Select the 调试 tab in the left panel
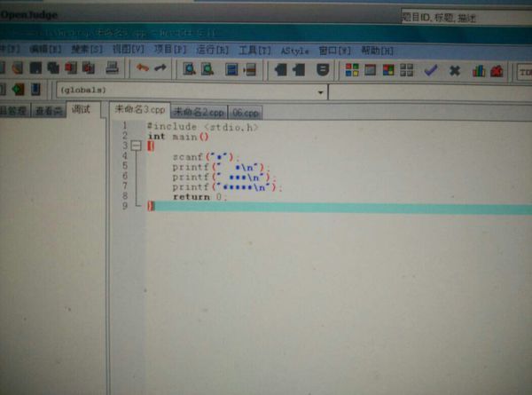Screen dimensions: 532x395 [x=81, y=110]
